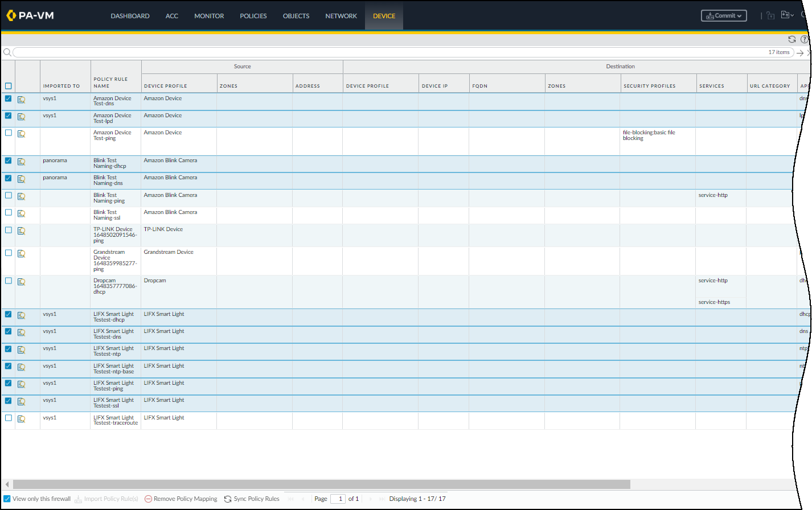
Task: Click details icon for LIFX Testest-traceroute row
Action: [21, 419]
